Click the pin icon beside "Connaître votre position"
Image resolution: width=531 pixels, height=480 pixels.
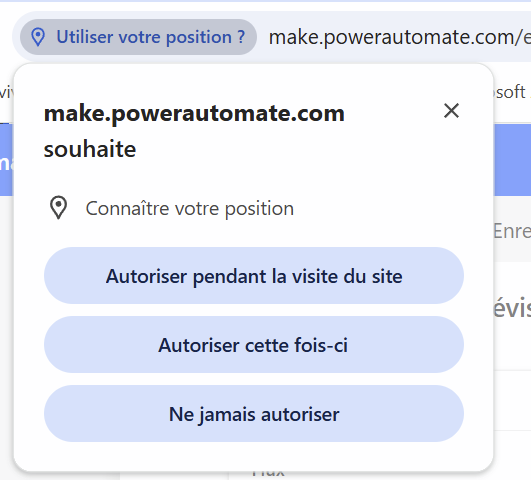tap(59, 208)
